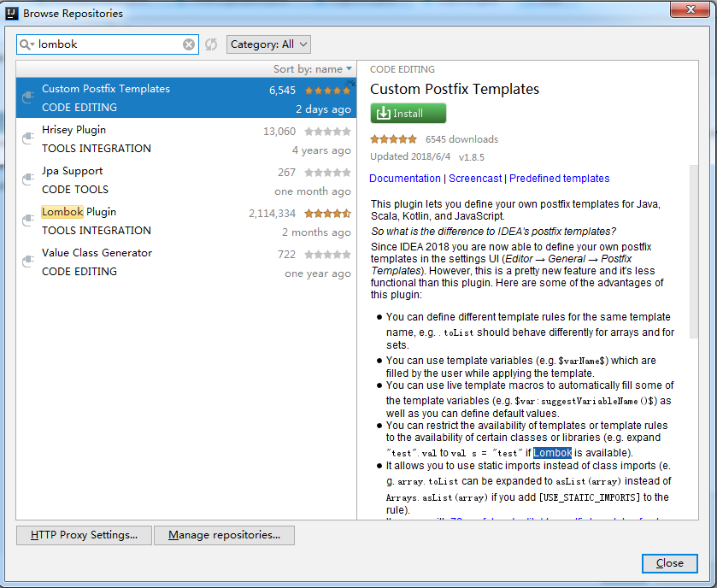Install Custom Postfix Templates plugin
This screenshot has height=588, width=717.
pos(408,114)
